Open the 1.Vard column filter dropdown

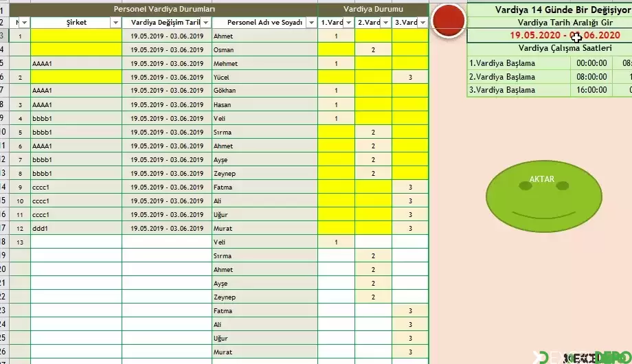point(349,23)
